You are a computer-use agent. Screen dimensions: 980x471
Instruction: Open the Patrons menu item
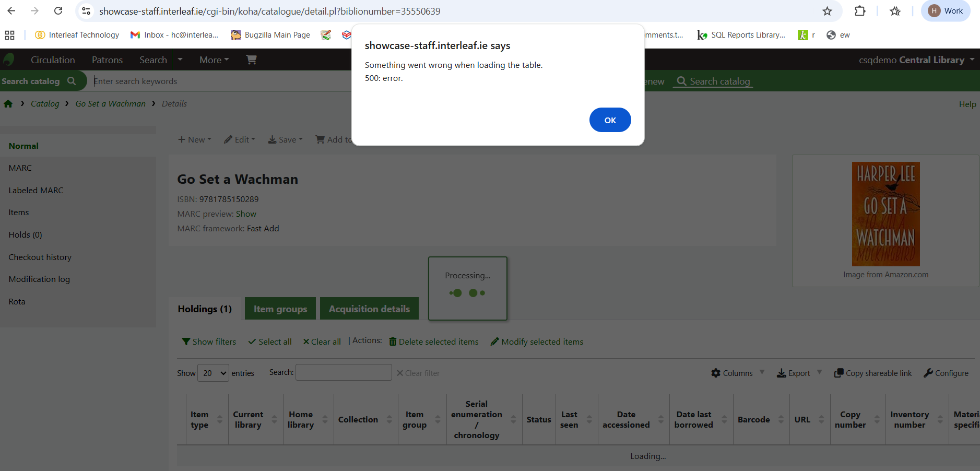(107, 60)
